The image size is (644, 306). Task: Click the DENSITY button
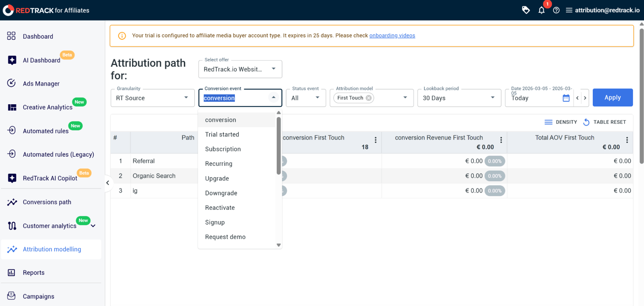[561, 122]
